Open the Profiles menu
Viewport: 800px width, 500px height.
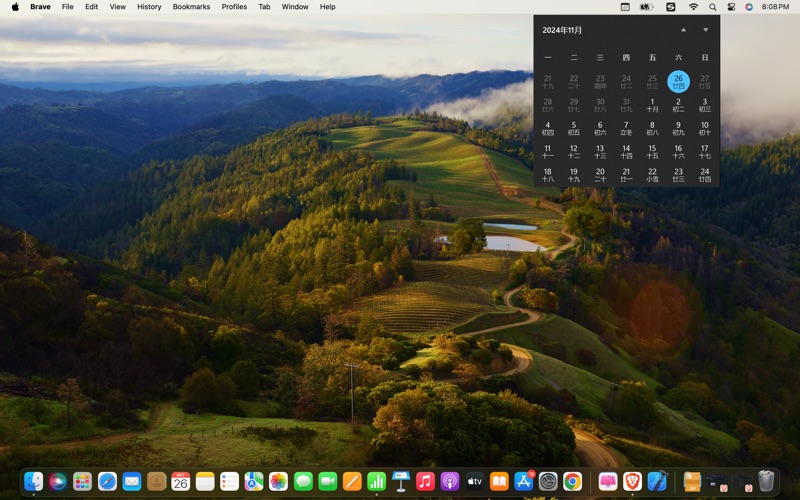pos(234,7)
